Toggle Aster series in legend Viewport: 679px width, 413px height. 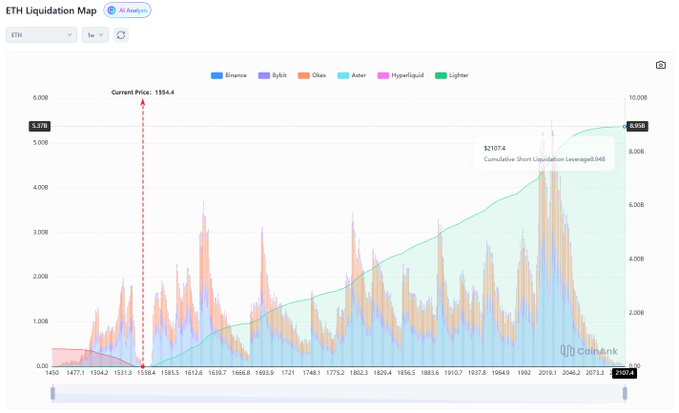352,75
